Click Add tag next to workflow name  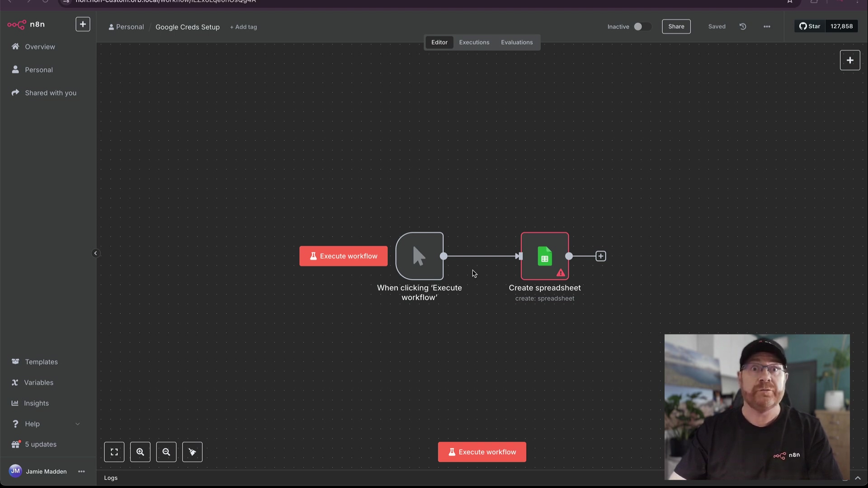(243, 27)
